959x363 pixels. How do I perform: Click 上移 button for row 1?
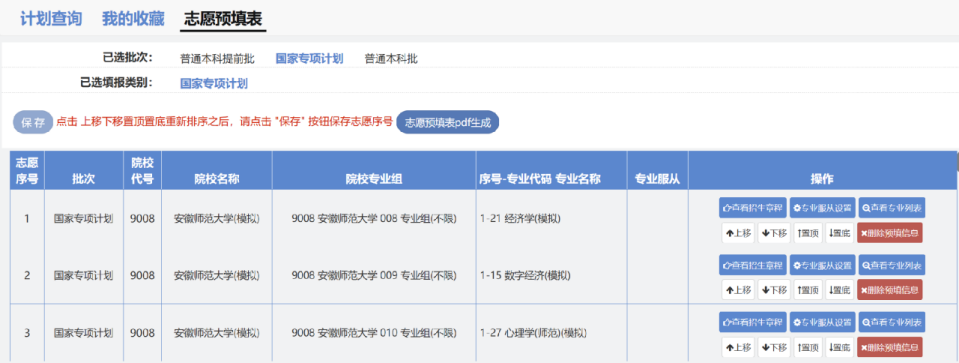click(x=738, y=233)
